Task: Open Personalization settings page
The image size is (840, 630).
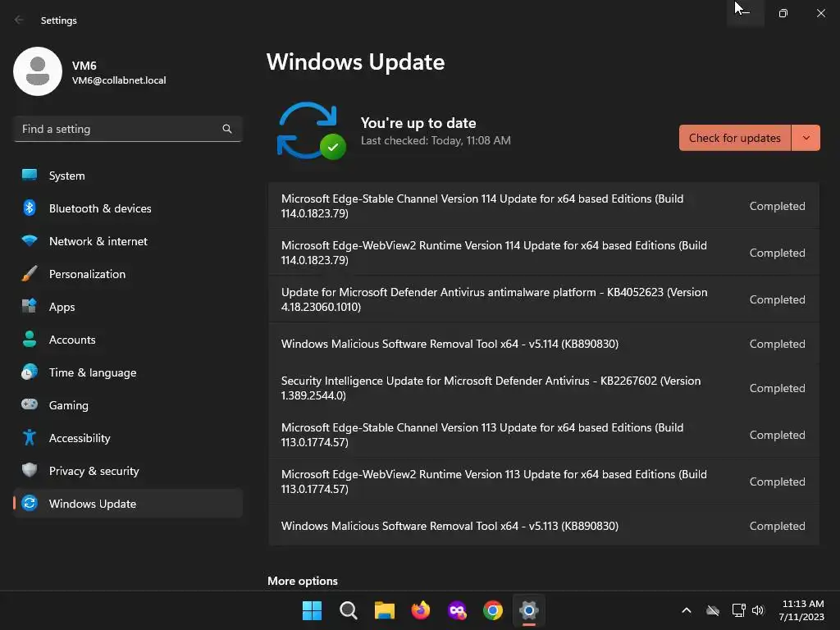Action: coord(128,274)
